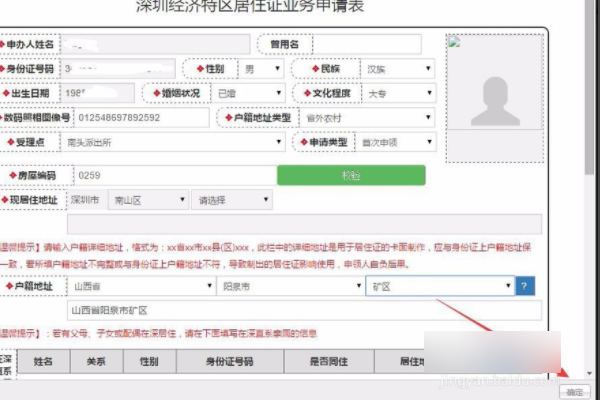Screen dimensions: 600x400
Task: Open the 文化程度 education level dropdown
Action: tap(399, 93)
